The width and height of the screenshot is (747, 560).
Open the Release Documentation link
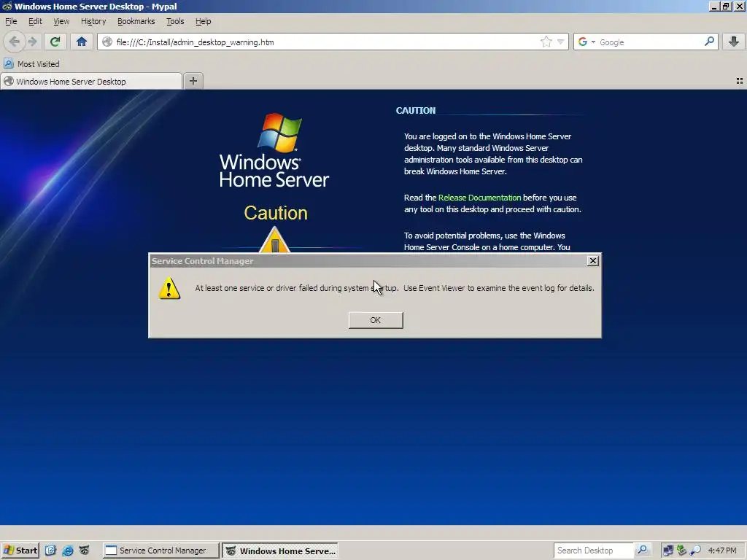point(479,198)
